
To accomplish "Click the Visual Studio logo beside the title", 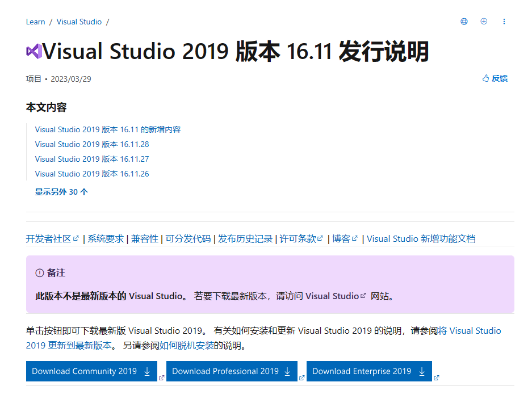I will [x=34, y=51].
